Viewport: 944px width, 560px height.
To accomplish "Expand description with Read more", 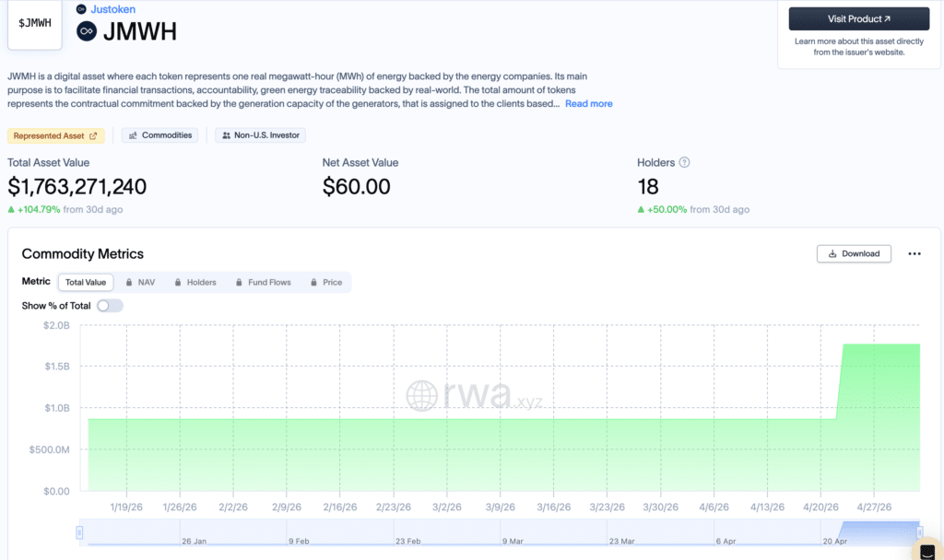I will click(588, 103).
